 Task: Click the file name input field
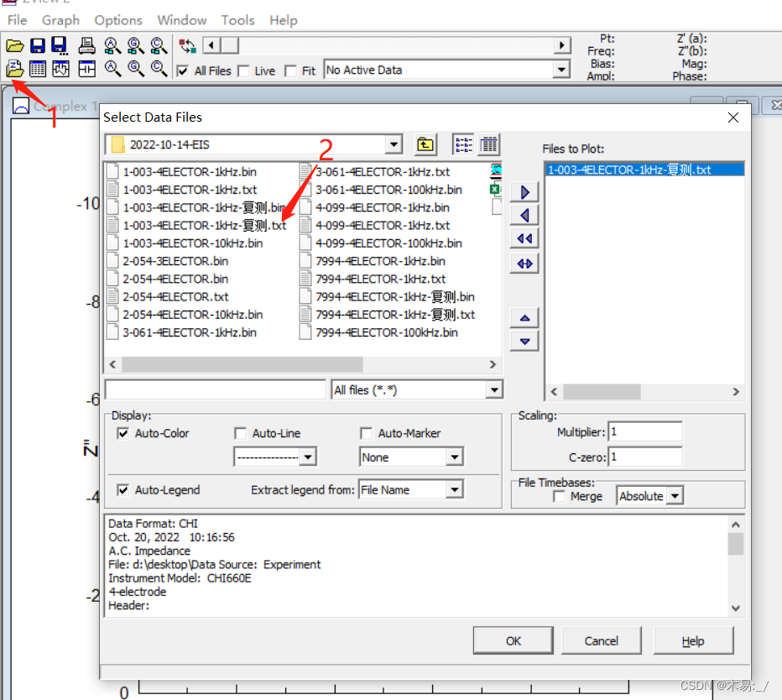coord(216,389)
